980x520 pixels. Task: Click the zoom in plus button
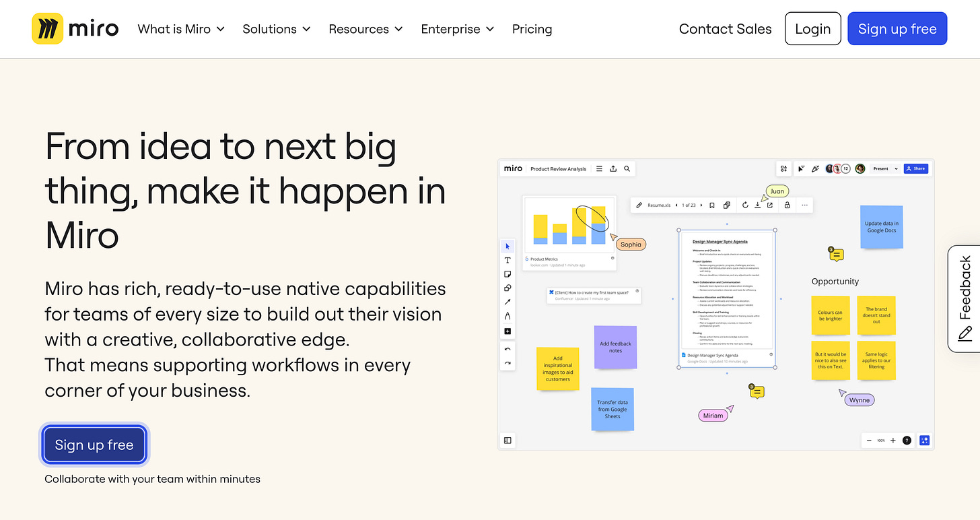pyautogui.click(x=893, y=441)
